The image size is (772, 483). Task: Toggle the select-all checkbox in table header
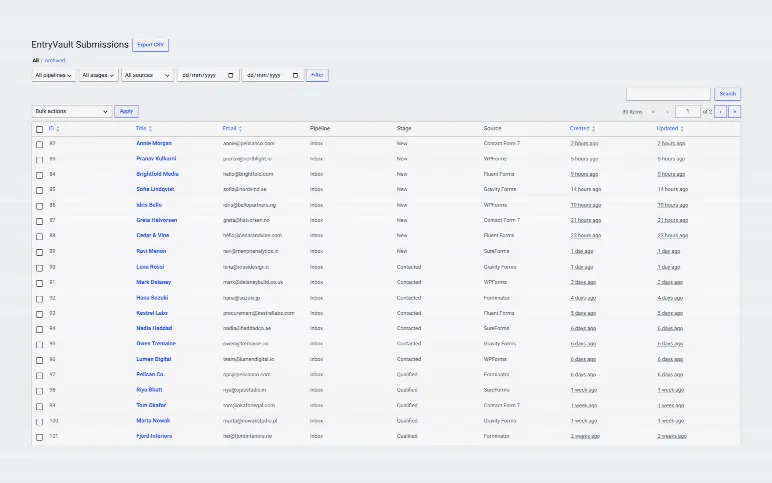pos(39,129)
